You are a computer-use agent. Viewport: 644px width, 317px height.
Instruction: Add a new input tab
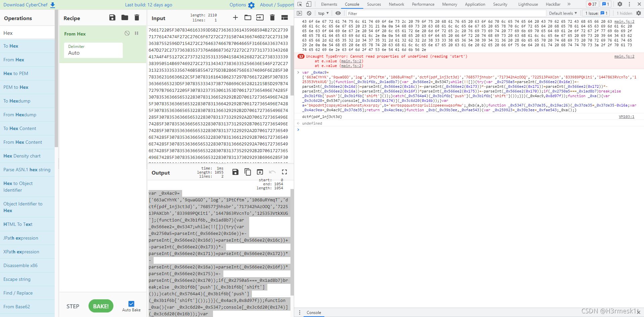tap(235, 17)
